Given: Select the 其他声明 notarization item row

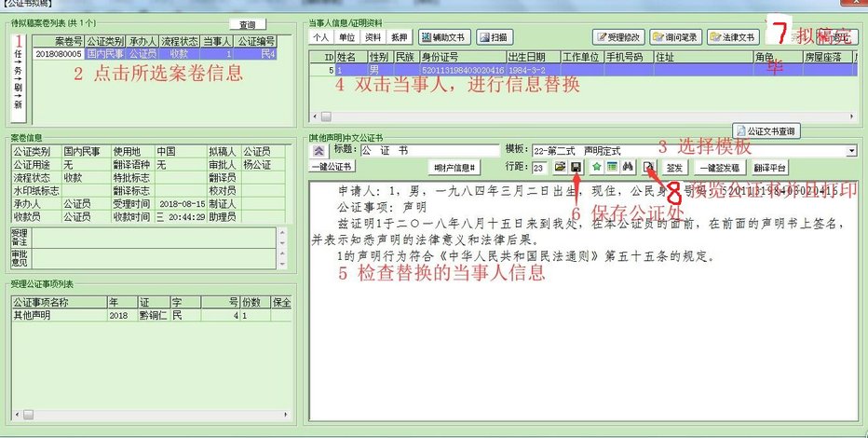Looking at the screenshot, I should [x=151, y=315].
